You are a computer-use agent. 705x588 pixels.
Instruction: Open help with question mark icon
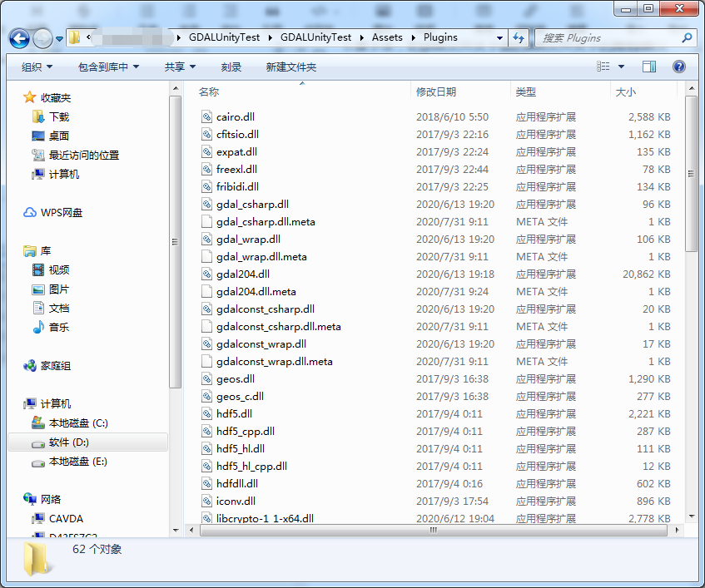pyautogui.click(x=679, y=67)
